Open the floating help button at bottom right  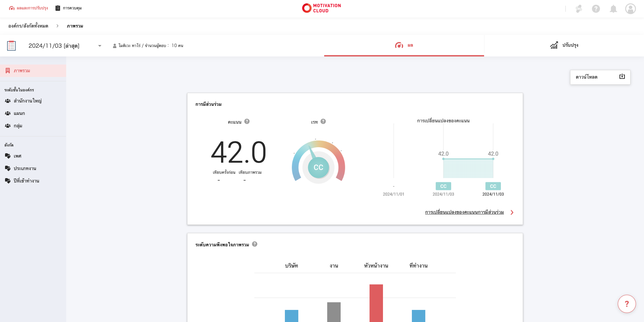click(x=627, y=304)
